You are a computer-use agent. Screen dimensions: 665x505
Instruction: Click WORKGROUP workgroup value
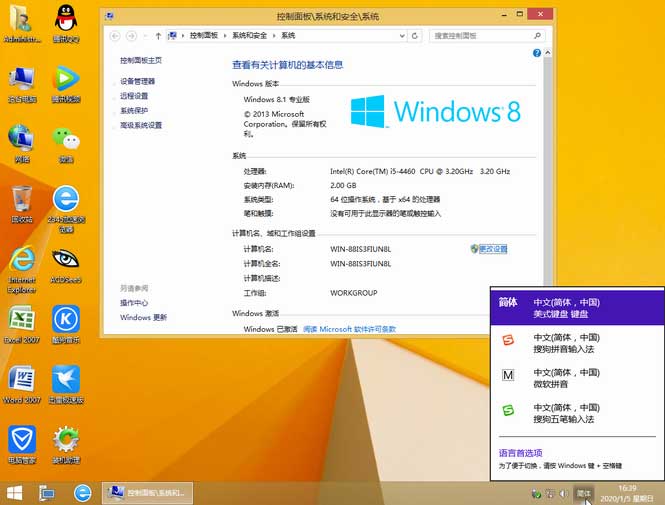(x=354, y=293)
